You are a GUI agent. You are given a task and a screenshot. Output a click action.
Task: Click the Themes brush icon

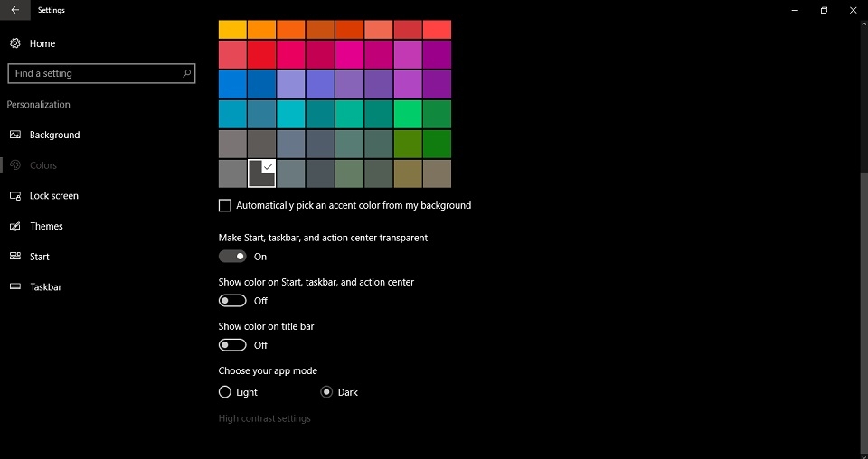[x=15, y=226]
